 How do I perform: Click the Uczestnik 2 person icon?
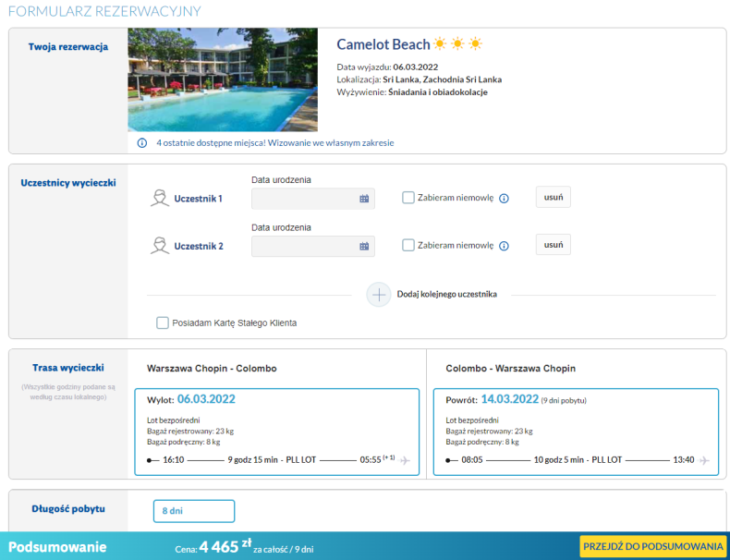tap(159, 246)
